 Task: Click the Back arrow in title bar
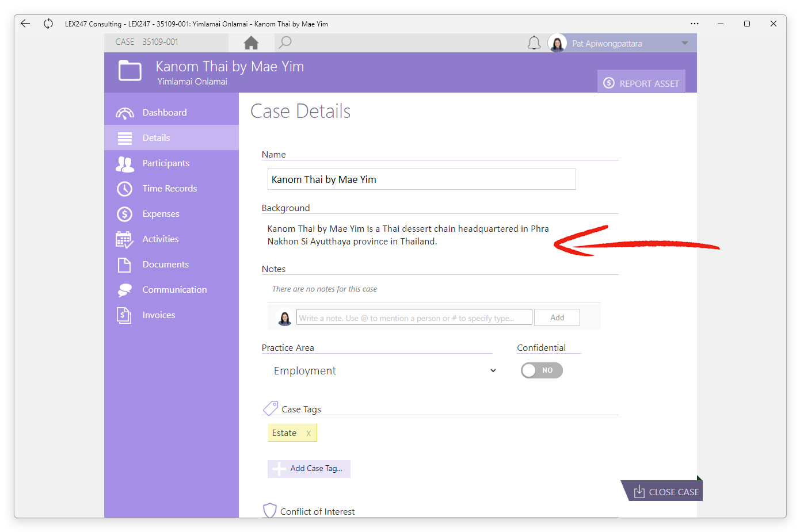[x=25, y=24]
